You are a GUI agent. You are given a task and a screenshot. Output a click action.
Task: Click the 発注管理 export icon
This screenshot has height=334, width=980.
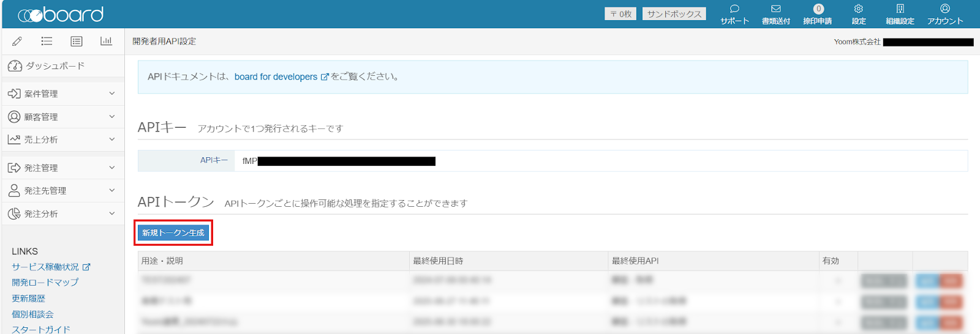pyautogui.click(x=14, y=168)
